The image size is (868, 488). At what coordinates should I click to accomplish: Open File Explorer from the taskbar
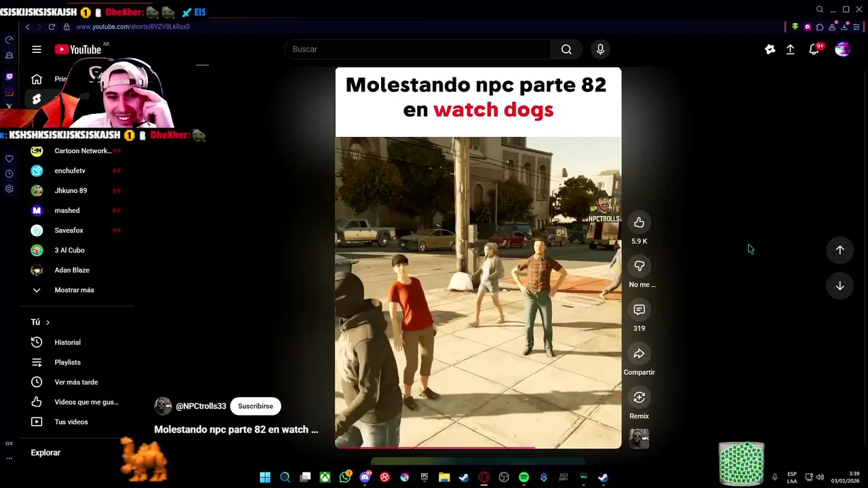[444, 477]
